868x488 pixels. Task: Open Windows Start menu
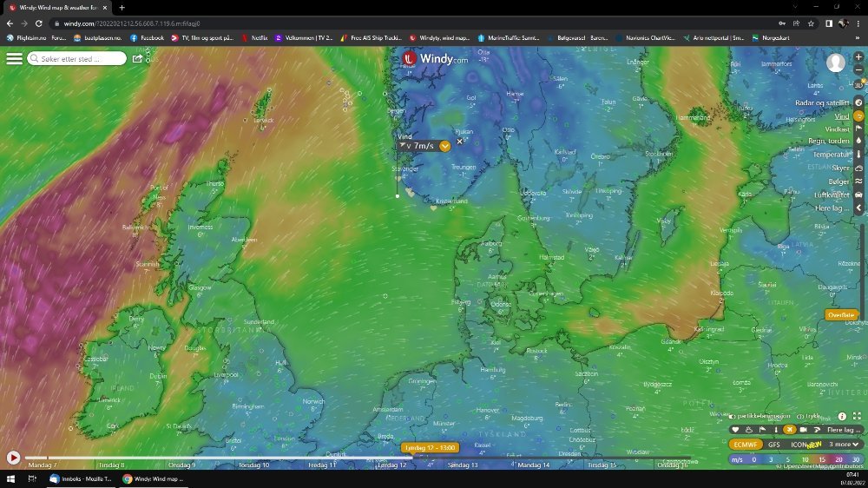10,479
